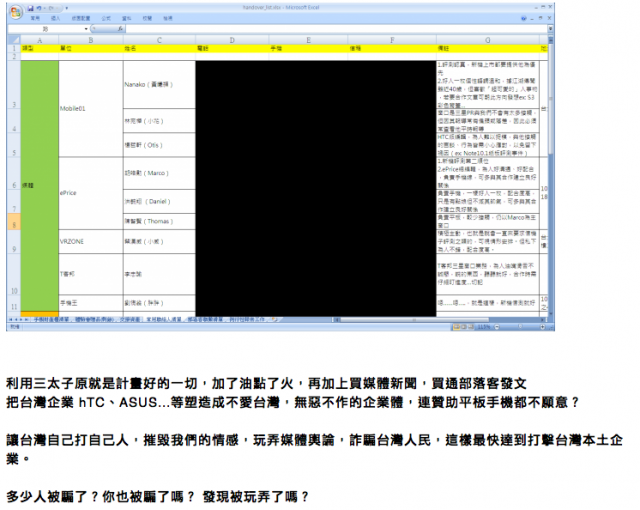Open the 常用 (Home) ribbon tab

tap(36, 18)
